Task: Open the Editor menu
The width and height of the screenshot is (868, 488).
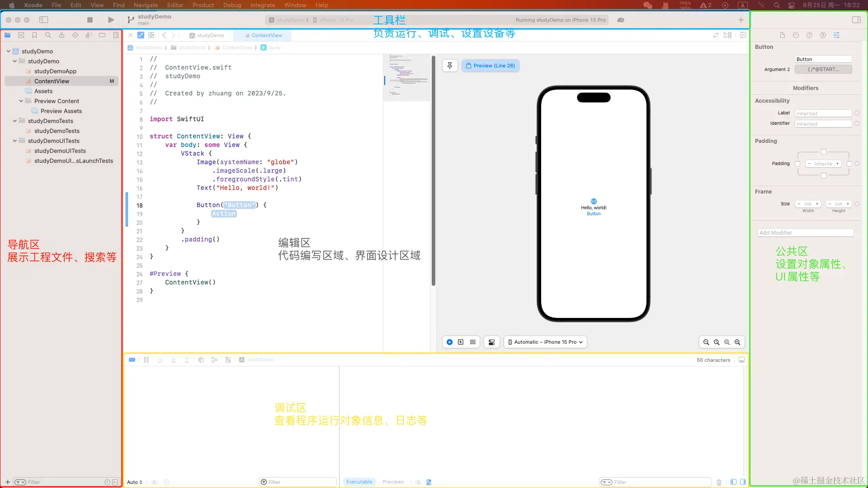Action: (x=175, y=5)
